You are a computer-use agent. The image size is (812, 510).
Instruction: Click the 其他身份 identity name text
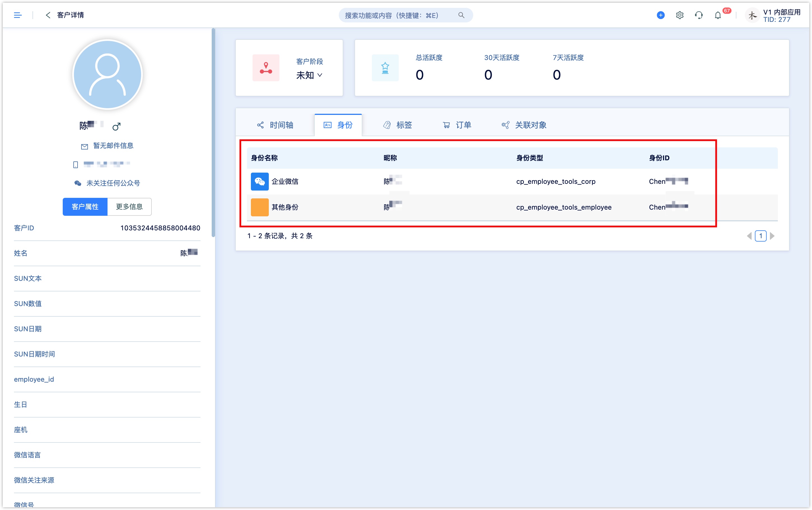[x=285, y=207]
